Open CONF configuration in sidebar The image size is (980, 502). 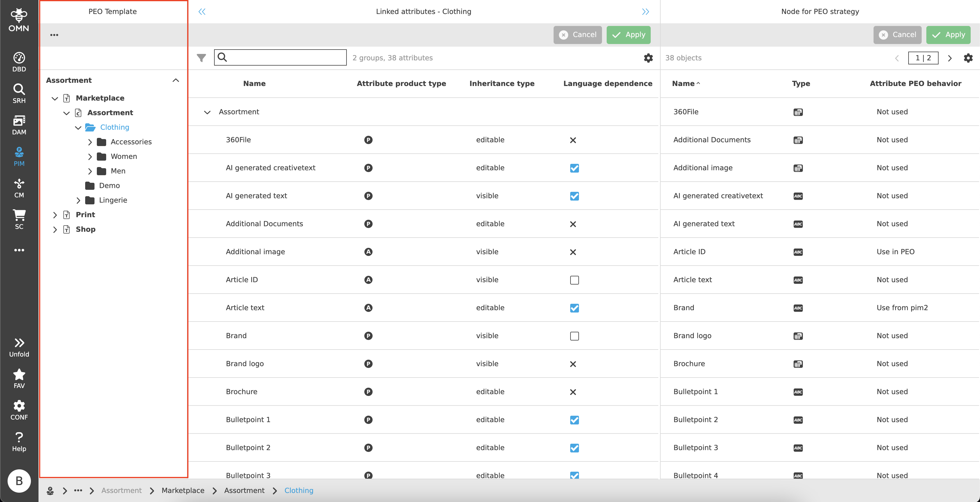pyautogui.click(x=19, y=410)
